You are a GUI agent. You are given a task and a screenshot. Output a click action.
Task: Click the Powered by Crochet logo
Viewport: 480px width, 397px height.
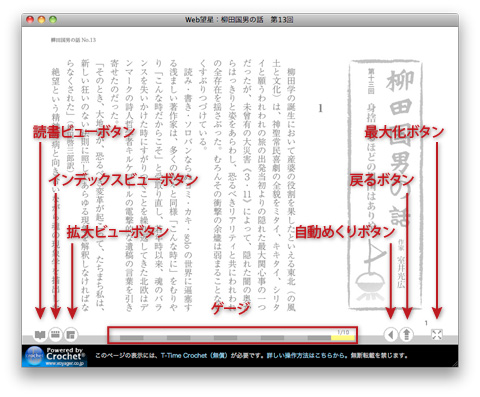55,356
